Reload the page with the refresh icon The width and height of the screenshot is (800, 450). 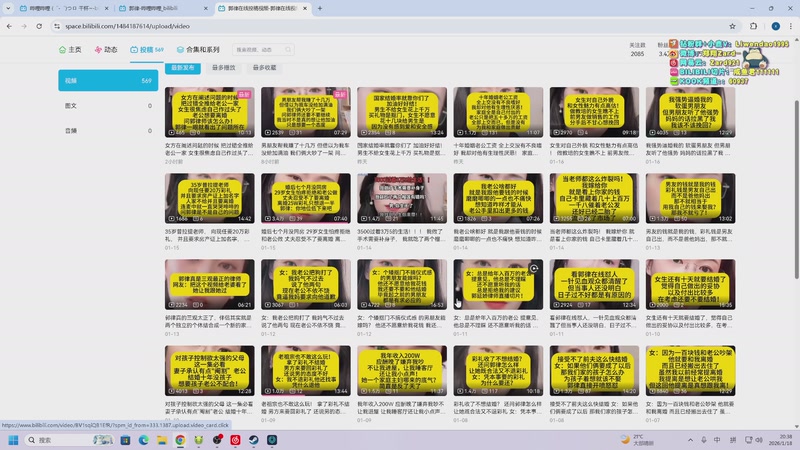click(39, 26)
